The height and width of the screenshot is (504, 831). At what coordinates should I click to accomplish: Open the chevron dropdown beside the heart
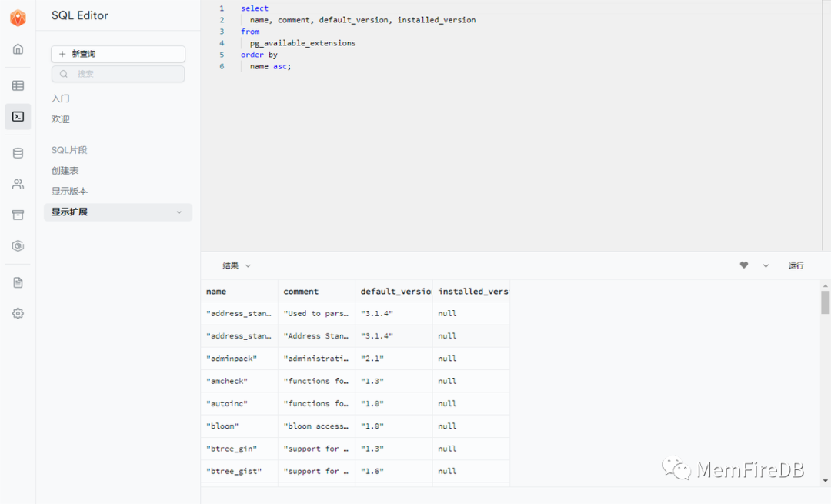pos(766,265)
